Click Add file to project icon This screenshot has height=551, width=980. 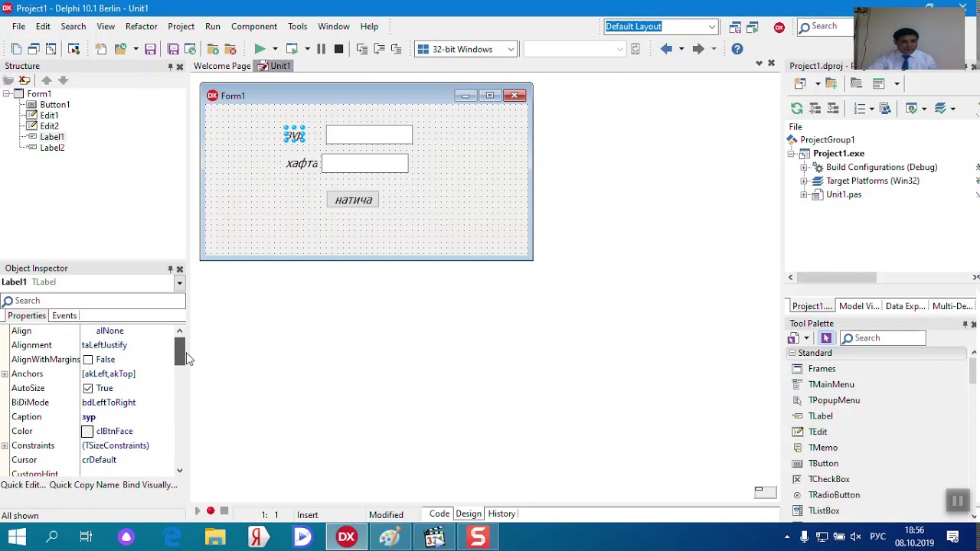(213, 49)
